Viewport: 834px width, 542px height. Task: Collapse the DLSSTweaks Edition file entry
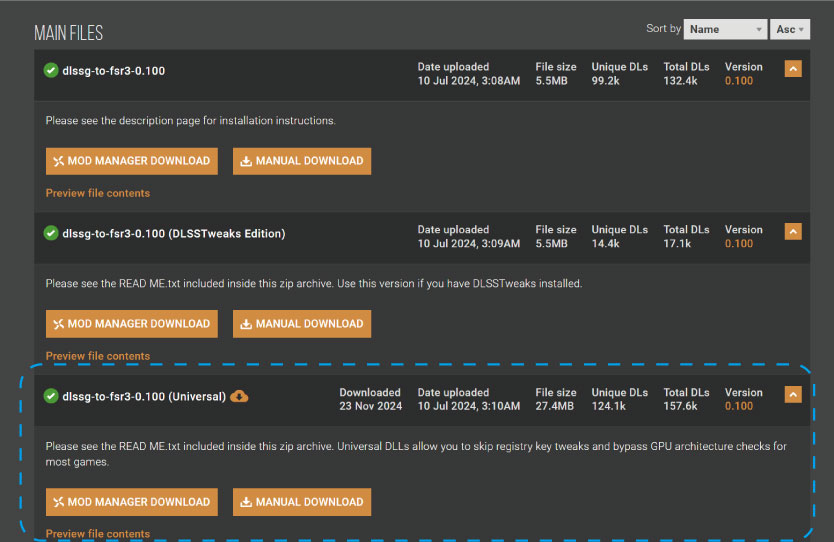click(792, 232)
